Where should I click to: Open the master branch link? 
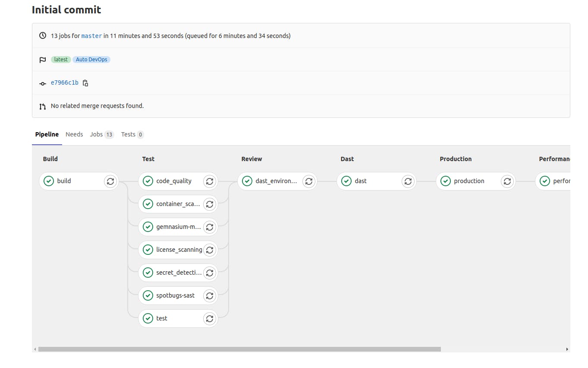pyautogui.click(x=91, y=36)
